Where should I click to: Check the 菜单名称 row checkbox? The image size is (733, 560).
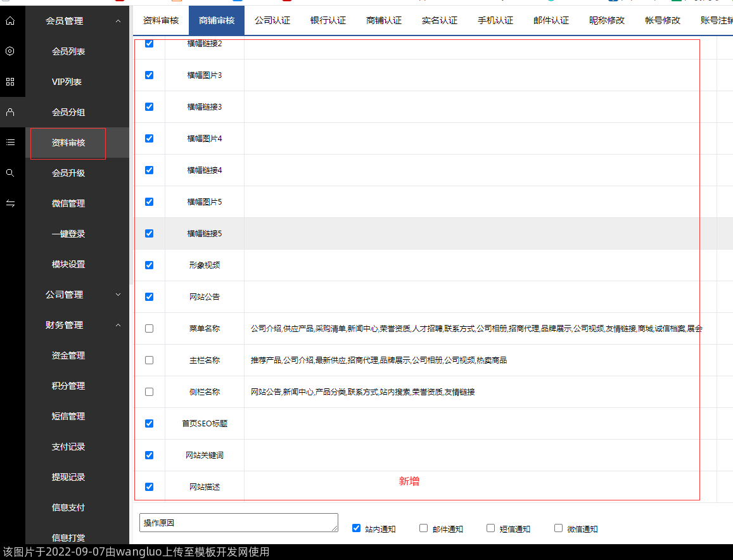coord(150,328)
